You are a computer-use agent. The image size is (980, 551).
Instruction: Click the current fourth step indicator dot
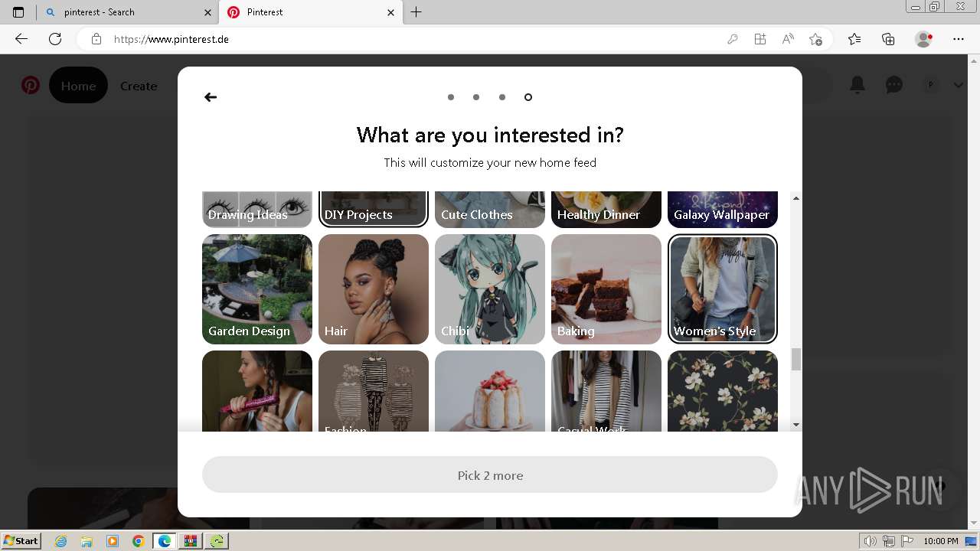click(x=528, y=97)
